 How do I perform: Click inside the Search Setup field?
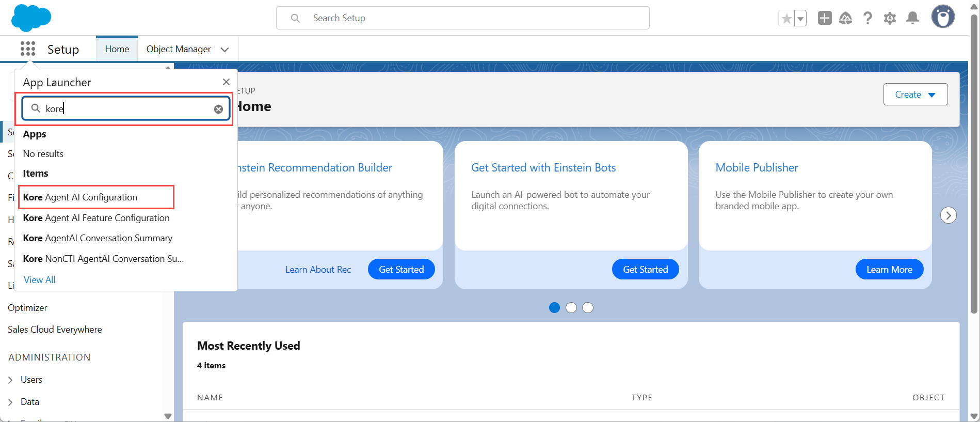463,18
